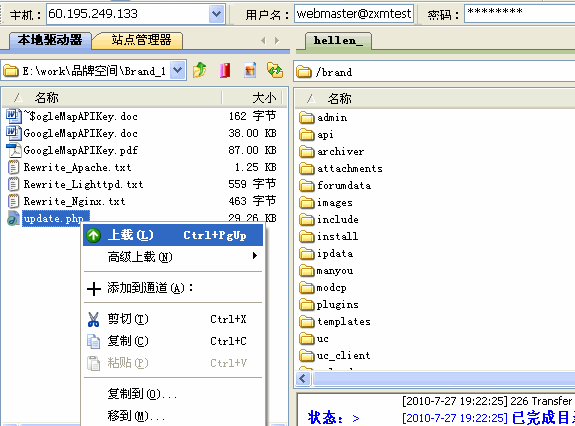Click the username input field

click(354, 14)
